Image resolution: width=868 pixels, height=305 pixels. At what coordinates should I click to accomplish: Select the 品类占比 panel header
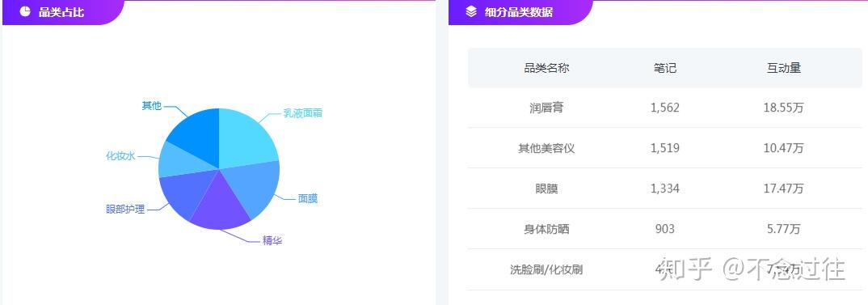(x=63, y=12)
